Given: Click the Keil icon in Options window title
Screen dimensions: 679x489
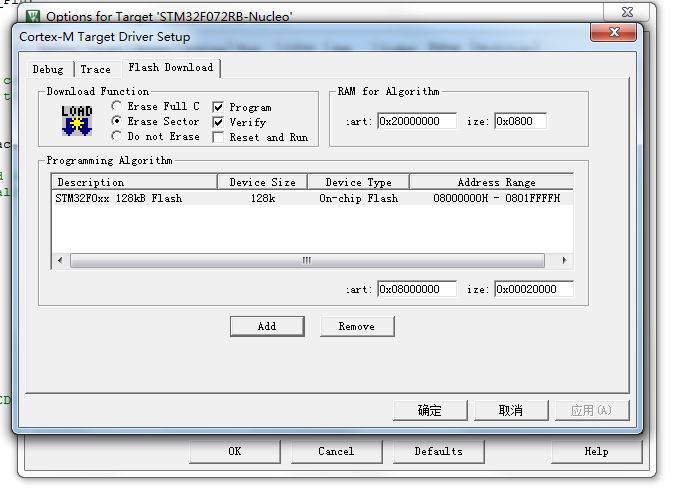Looking at the screenshot, I should 32,16.
